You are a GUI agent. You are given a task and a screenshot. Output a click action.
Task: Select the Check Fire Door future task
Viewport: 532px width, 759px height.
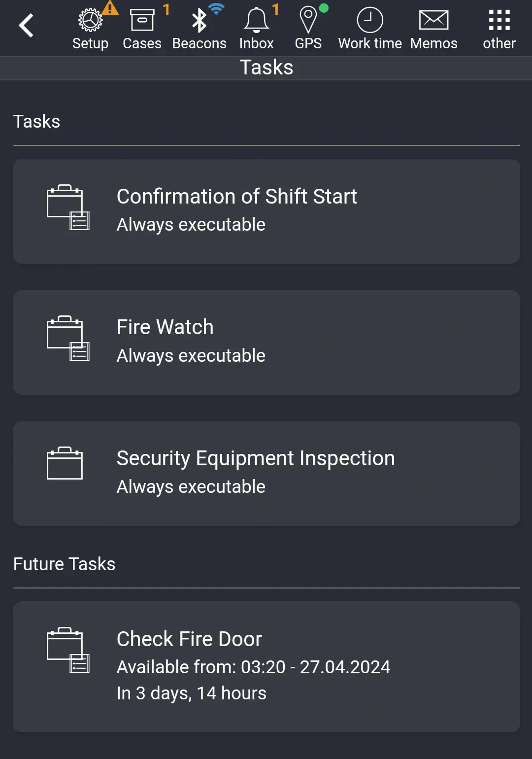pyautogui.click(x=266, y=666)
